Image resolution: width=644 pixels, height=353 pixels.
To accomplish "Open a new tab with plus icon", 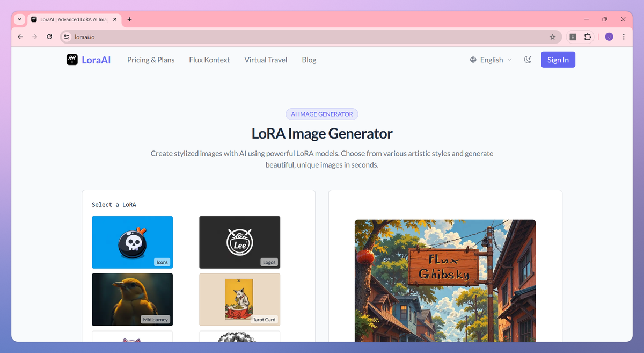I will click(129, 19).
